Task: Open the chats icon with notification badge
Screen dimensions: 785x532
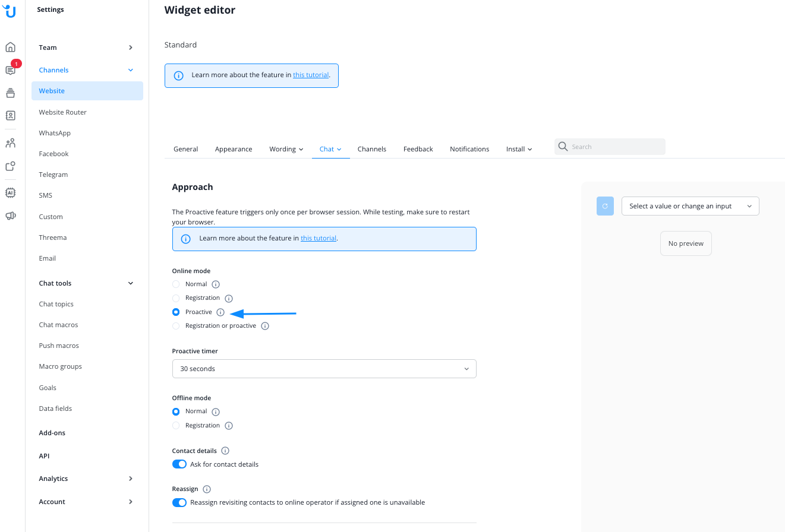Action: (x=11, y=70)
